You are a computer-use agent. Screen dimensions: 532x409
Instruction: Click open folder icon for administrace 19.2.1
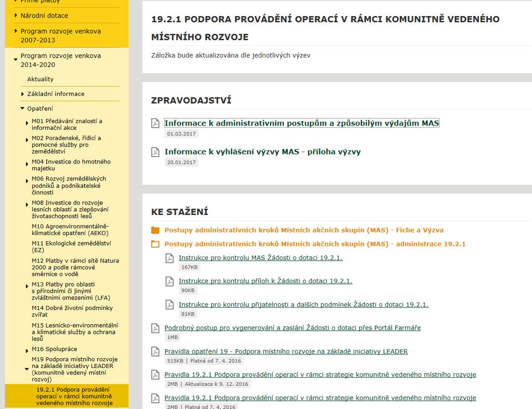155,244
